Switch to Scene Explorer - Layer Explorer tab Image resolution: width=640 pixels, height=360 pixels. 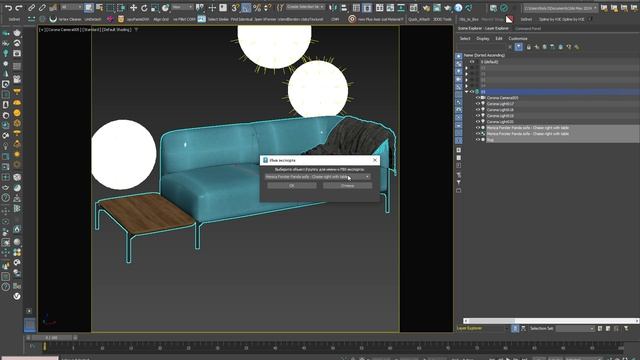[x=483, y=29]
